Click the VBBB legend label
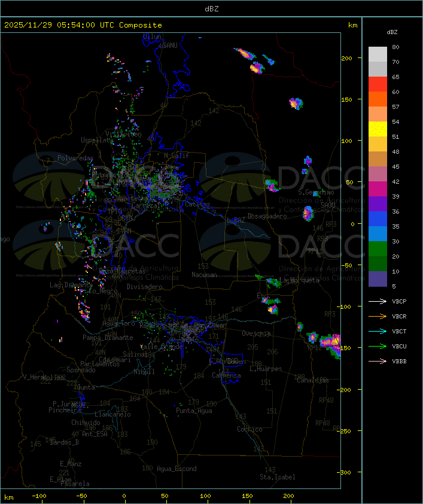 click(399, 362)
